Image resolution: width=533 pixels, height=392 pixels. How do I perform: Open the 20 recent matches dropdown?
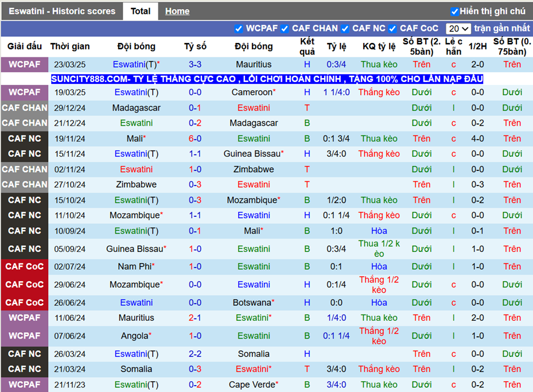click(x=458, y=29)
